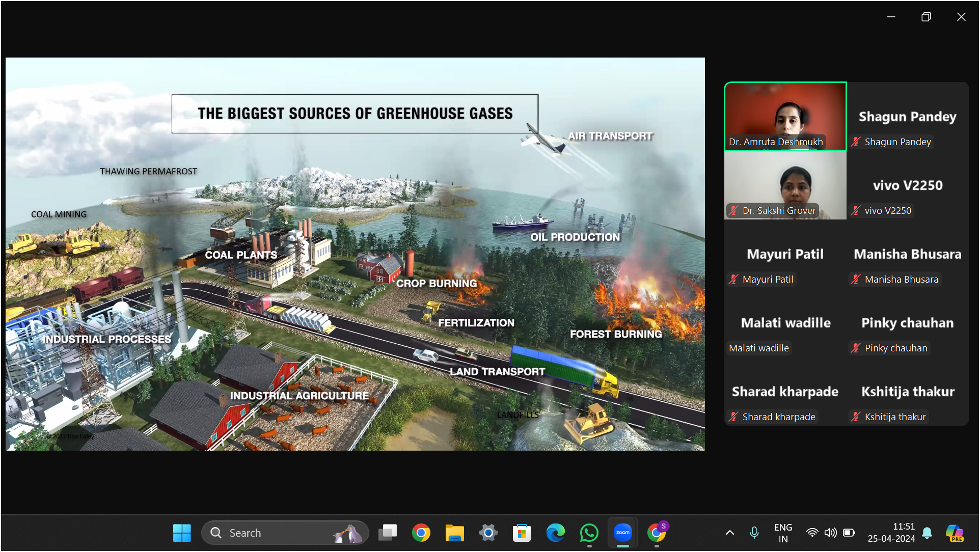
Task: Open Wi-Fi network settings icon
Action: (812, 533)
